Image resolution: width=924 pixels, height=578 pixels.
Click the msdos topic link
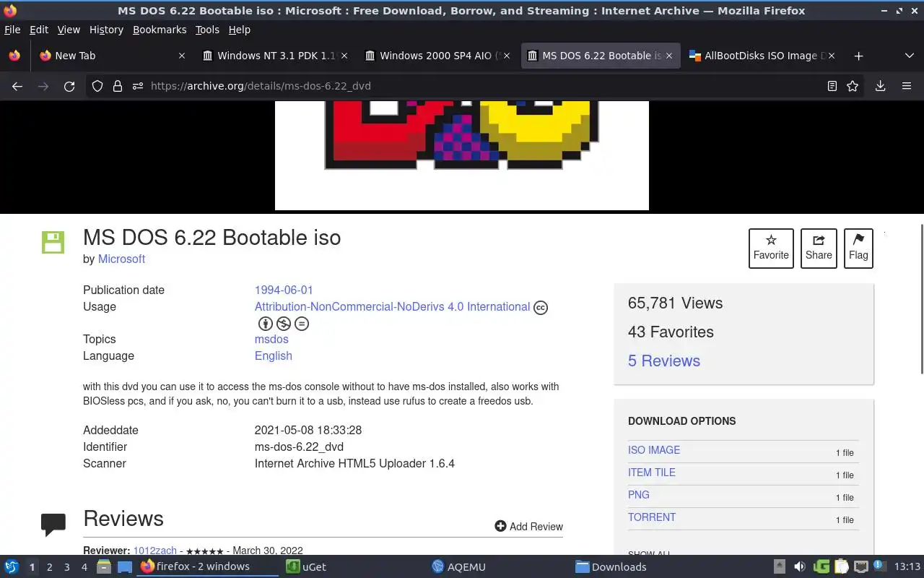pyautogui.click(x=271, y=339)
